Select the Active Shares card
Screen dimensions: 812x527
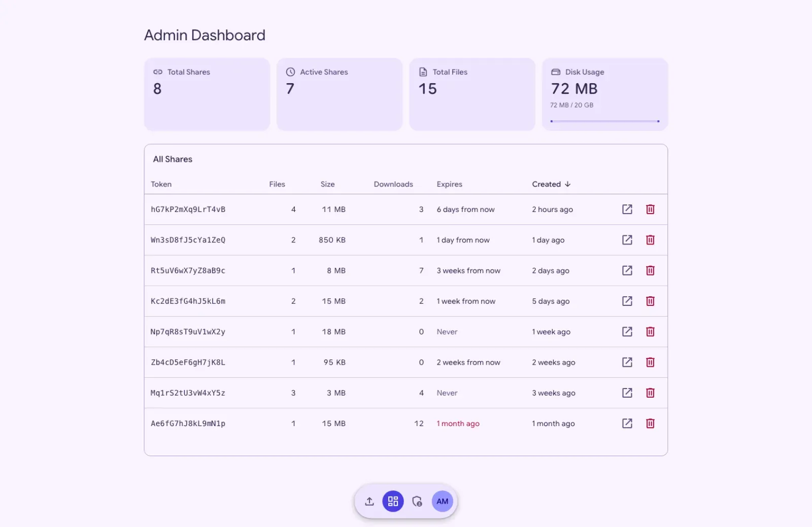click(340, 94)
